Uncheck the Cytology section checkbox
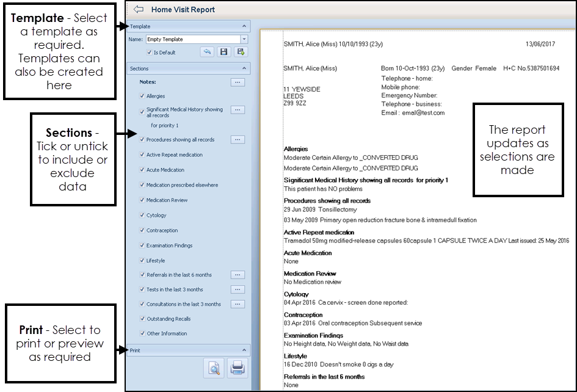Screen dimensions: 577x392 point(142,216)
